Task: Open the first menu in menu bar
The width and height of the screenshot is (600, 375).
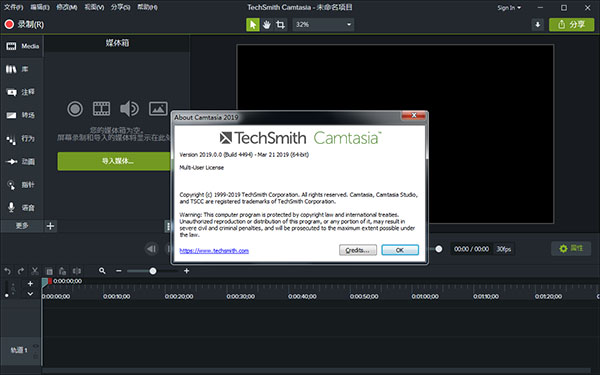Action: (x=13, y=7)
